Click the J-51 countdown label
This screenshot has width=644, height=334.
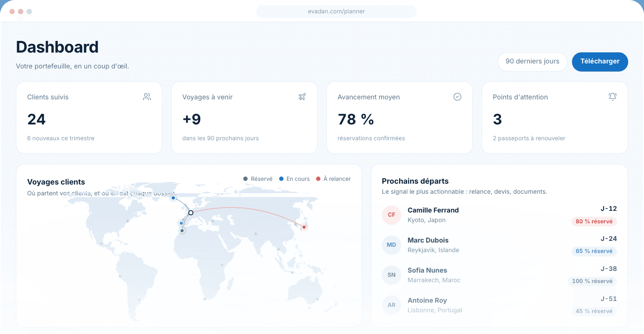tap(609, 299)
